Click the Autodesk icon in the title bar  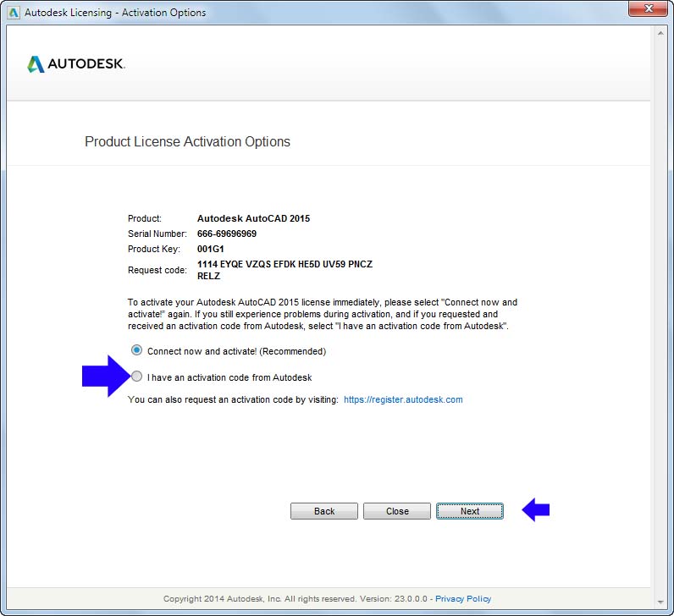click(x=14, y=13)
